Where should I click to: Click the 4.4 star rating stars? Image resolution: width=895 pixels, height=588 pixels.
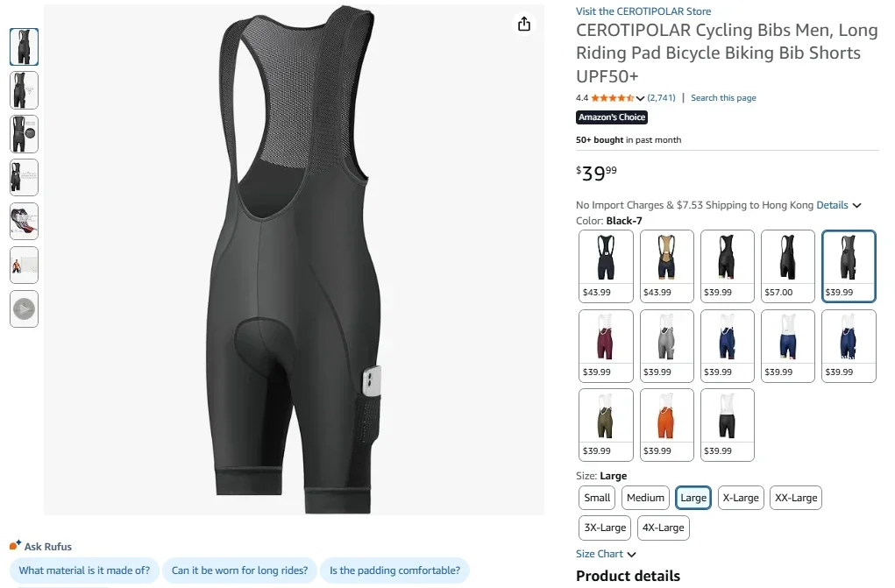pyautogui.click(x=615, y=97)
